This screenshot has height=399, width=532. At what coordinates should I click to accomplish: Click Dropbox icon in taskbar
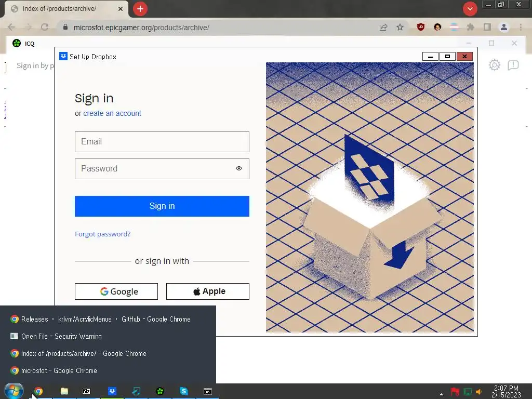pos(112,391)
